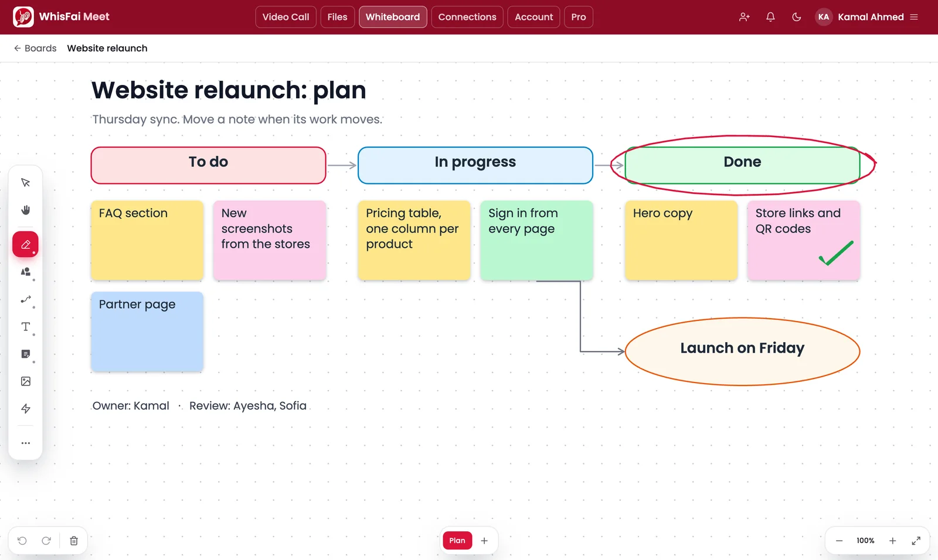Open notifications bell
Viewport: 938px width, 560px height.
click(x=770, y=17)
